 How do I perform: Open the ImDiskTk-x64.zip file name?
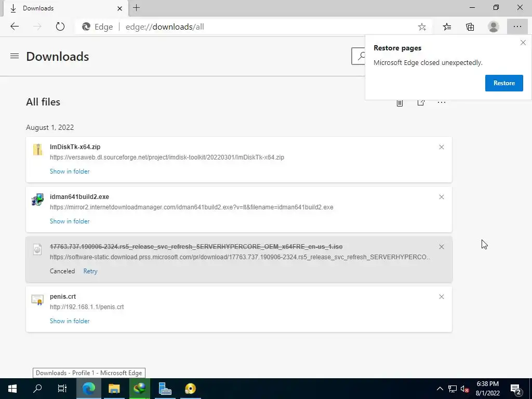[x=75, y=147]
